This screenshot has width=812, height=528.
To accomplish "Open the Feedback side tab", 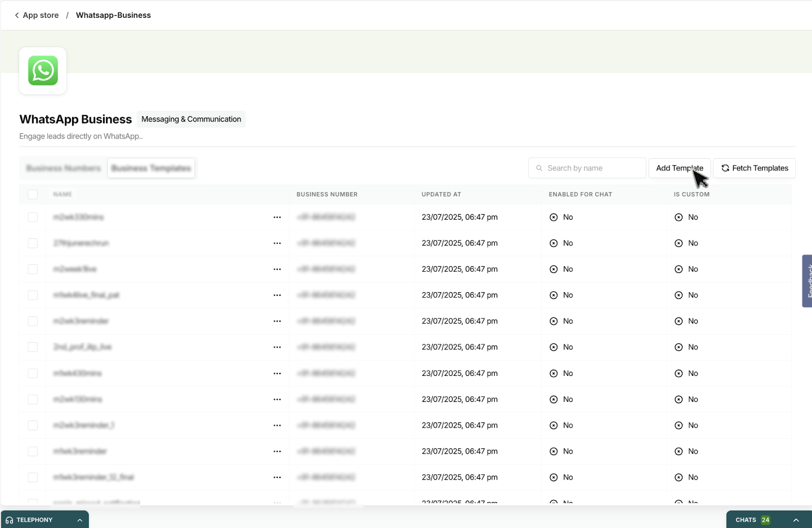I will (807, 281).
